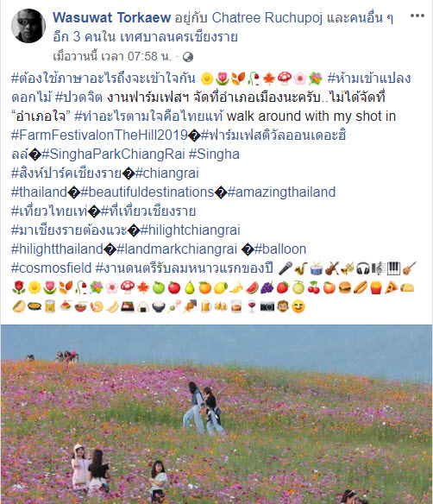Image resolution: width=433 pixels, height=504 pixels.
Task: Open the #beautifuldestinations hashtag
Action: tap(147, 192)
